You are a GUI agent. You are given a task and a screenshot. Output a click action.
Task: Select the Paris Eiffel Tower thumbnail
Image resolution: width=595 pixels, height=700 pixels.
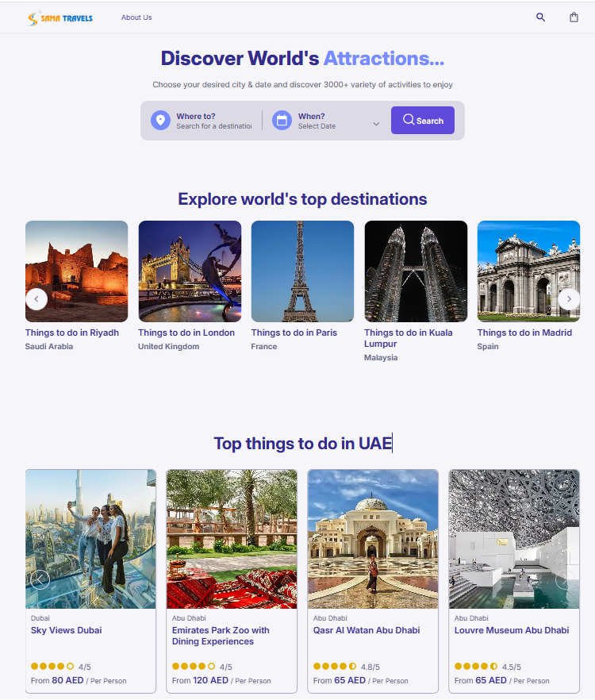click(302, 271)
